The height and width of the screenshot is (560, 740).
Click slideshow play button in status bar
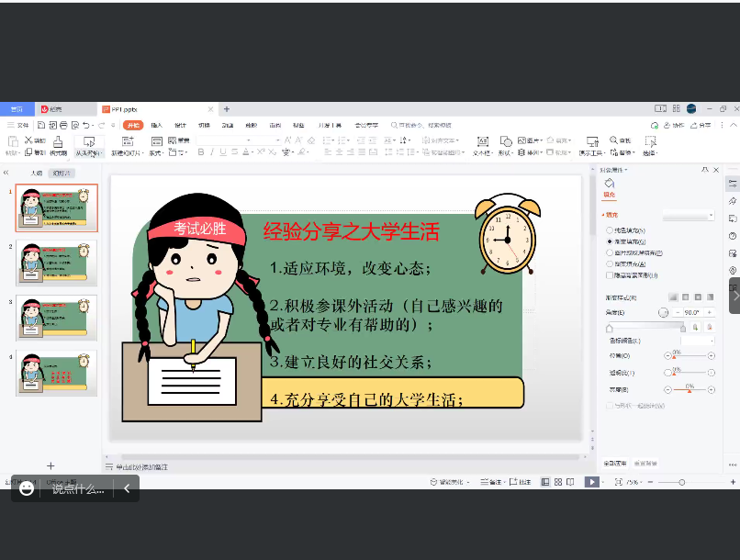[591, 482]
